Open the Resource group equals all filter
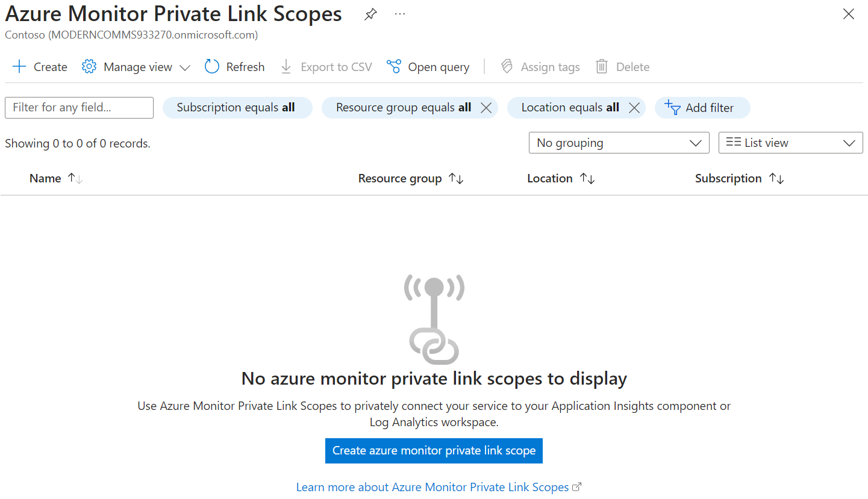Screen dimensions: 868x499 (x=404, y=108)
